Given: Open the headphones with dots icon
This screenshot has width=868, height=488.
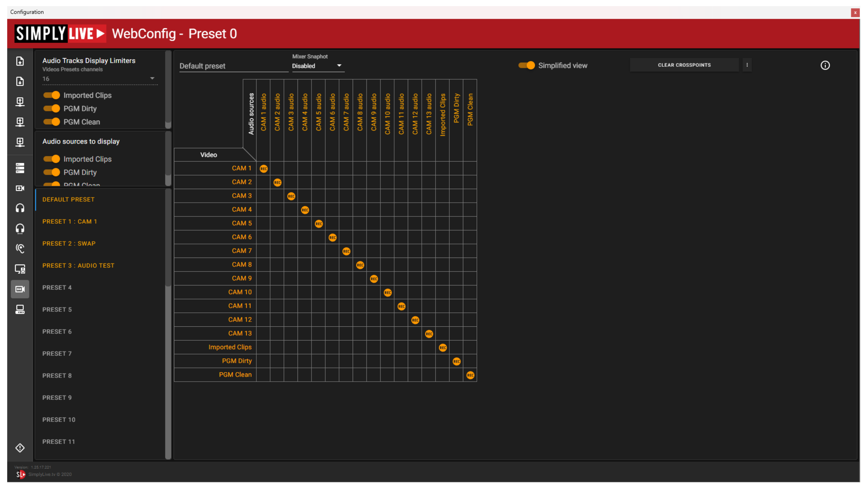Looking at the screenshot, I should tap(20, 229).
